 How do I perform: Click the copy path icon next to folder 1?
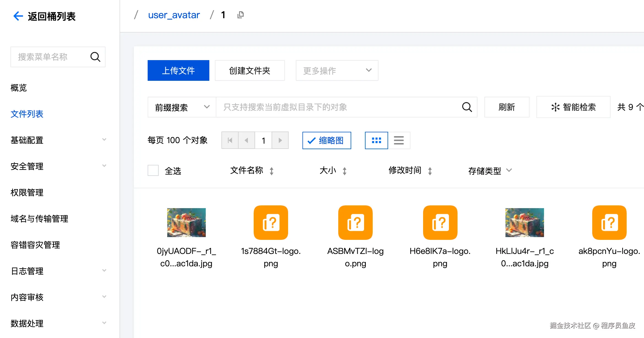tap(240, 15)
